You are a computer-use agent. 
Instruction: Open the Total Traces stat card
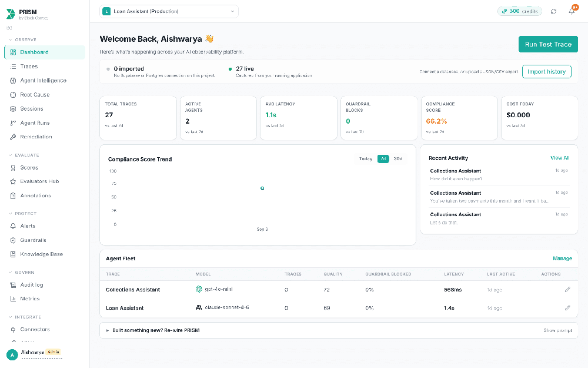(x=138, y=118)
